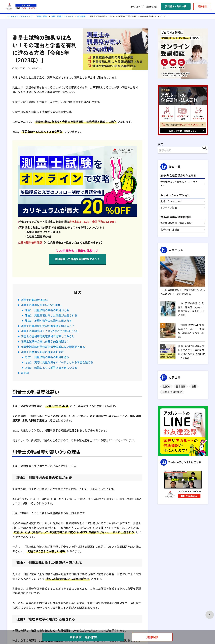Screen dimensions: 215x644
Task: Click sticky footer 受講相談 button
Action: (152, 637)
